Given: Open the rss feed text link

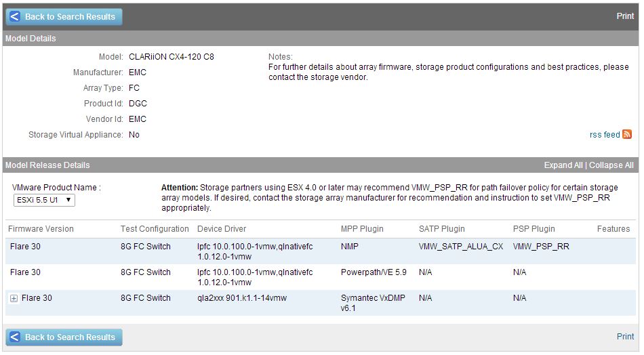Looking at the screenshot, I should click(x=605, y=135).
